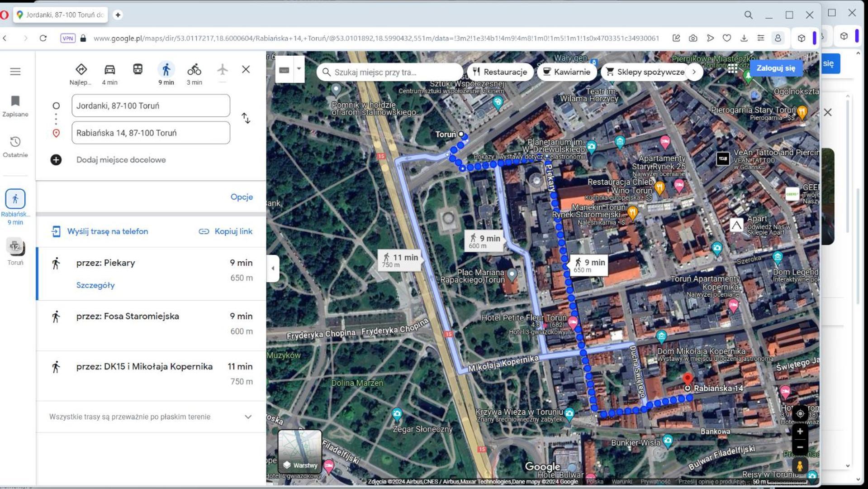Select route via Piekary
868x489 pixels.
151,273
